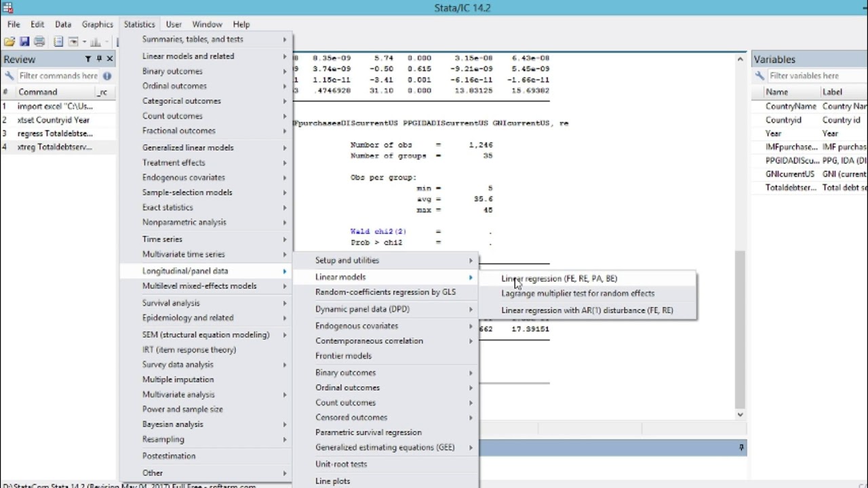Open the Help menu
Image resolution: width=868 pixels, height=488 pixels.
241,24
